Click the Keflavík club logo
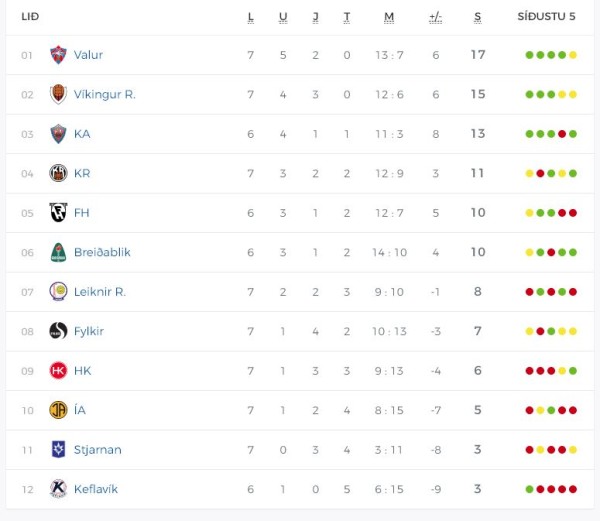This screenshot has width=600, height=521. tap(58, 489)
